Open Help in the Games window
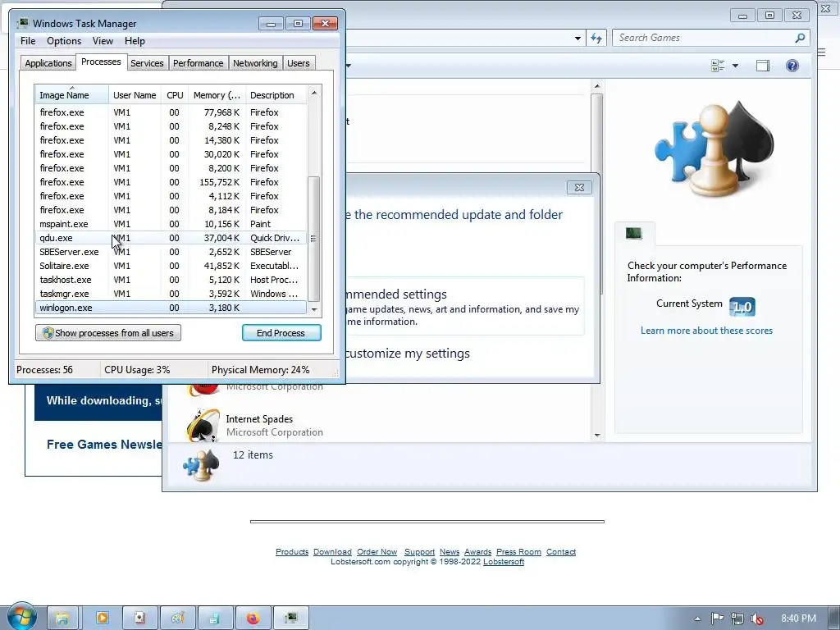The width and height of the screenshot is (840, 630). click(x=792, y=66)
